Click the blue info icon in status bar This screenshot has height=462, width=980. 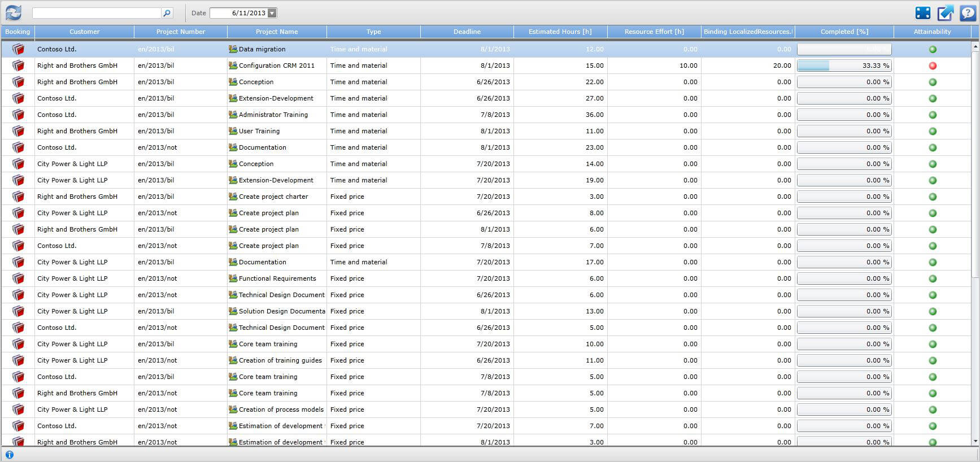(x=9, y=455)
